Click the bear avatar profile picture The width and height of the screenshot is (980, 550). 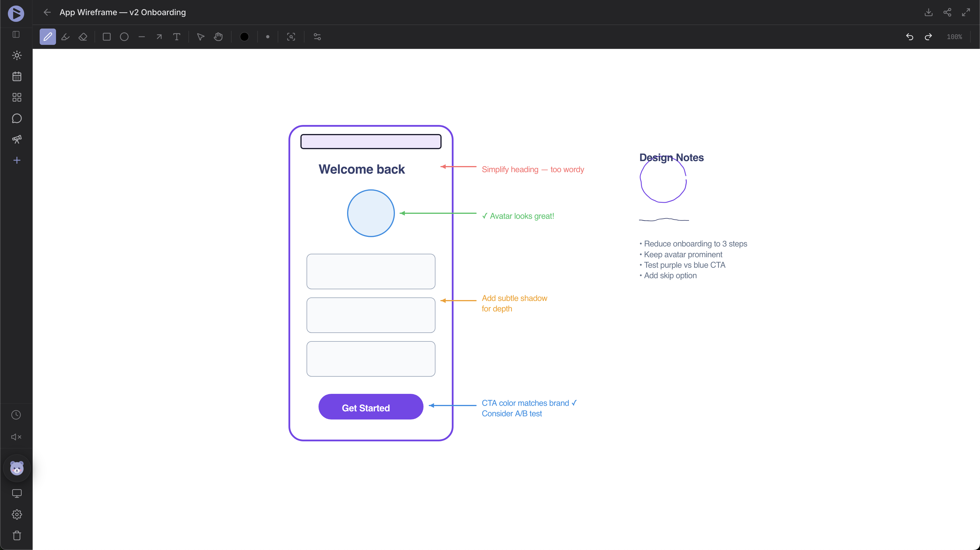[x=17, y=468]
